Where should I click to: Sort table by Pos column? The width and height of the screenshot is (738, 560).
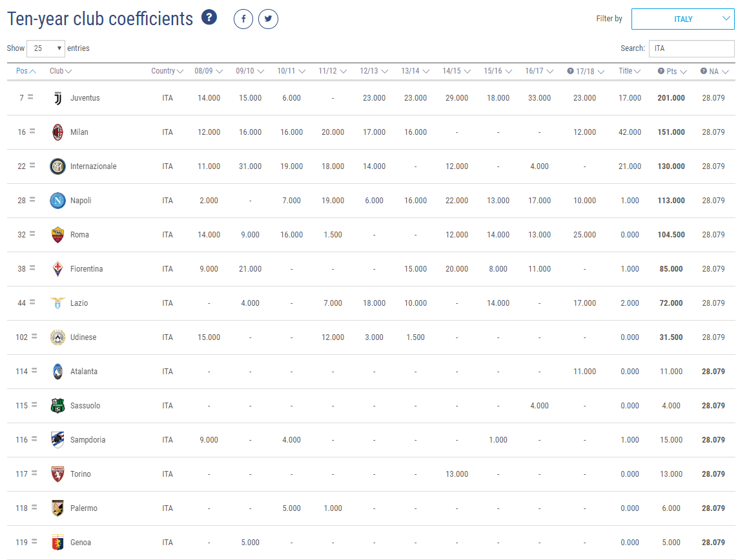26,71
